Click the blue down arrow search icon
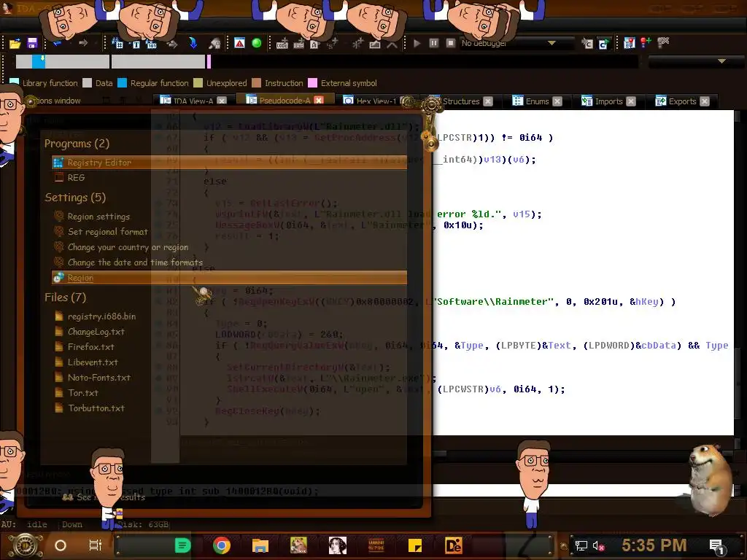The width and height of the screenshot is (747, 560). (193, 43)
